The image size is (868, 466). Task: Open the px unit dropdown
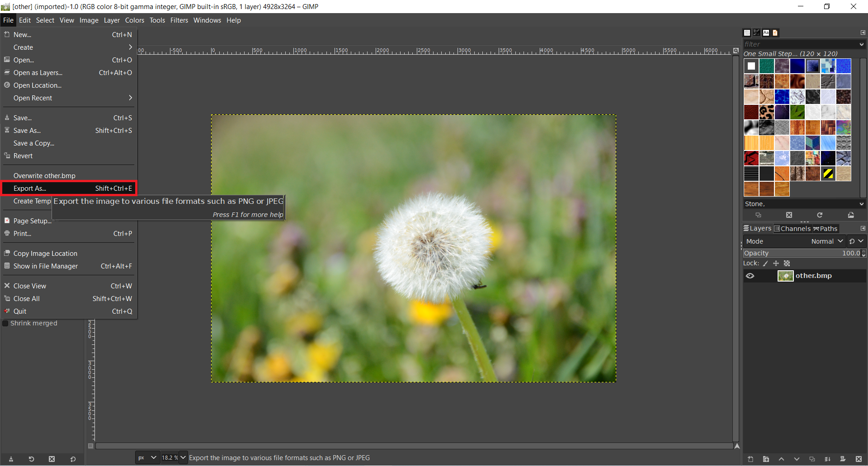pyautogui.click(x=147, y=457)
